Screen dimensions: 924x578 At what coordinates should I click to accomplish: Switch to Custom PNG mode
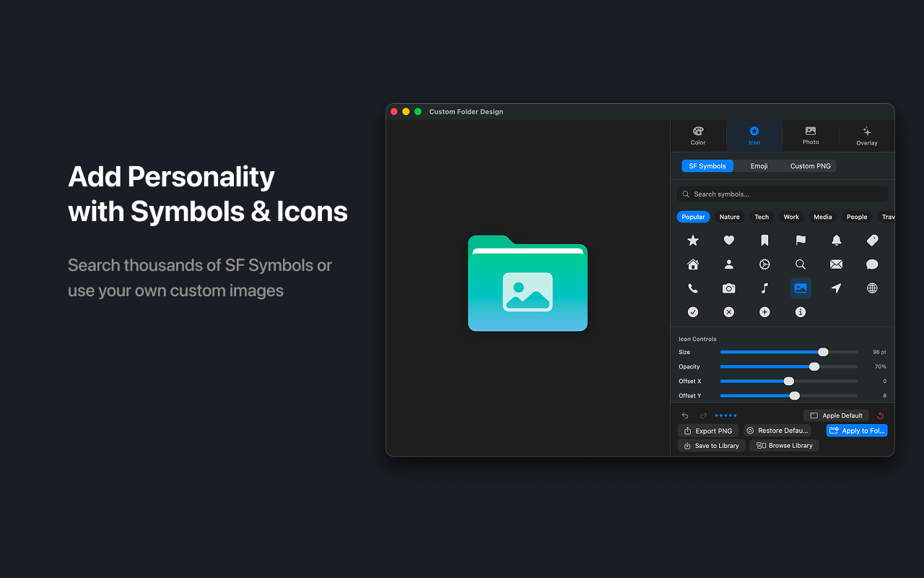pyautogui.click(x=810, y=165)
